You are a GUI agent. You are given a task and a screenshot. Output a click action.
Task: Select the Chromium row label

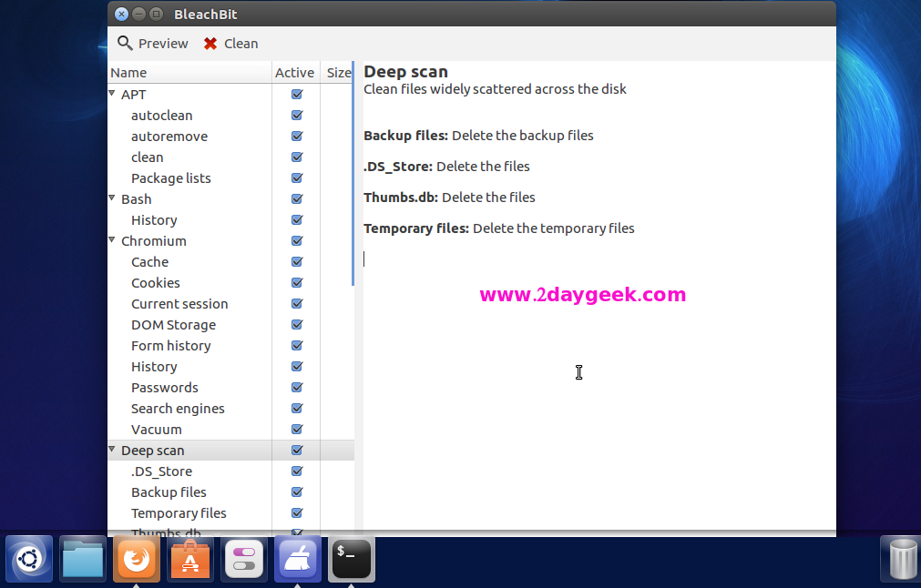(x=154, y=241)
